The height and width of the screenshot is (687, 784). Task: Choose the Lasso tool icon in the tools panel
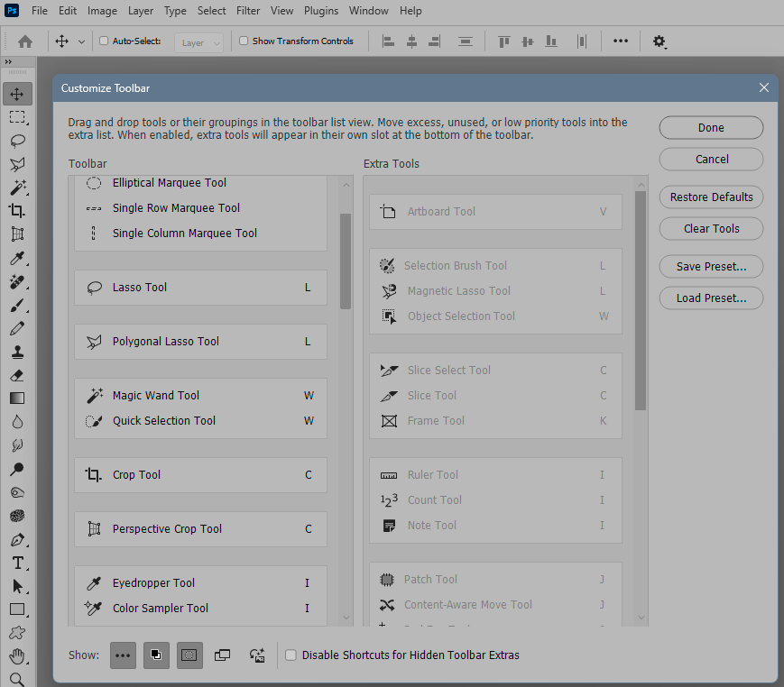coord(17,141)
